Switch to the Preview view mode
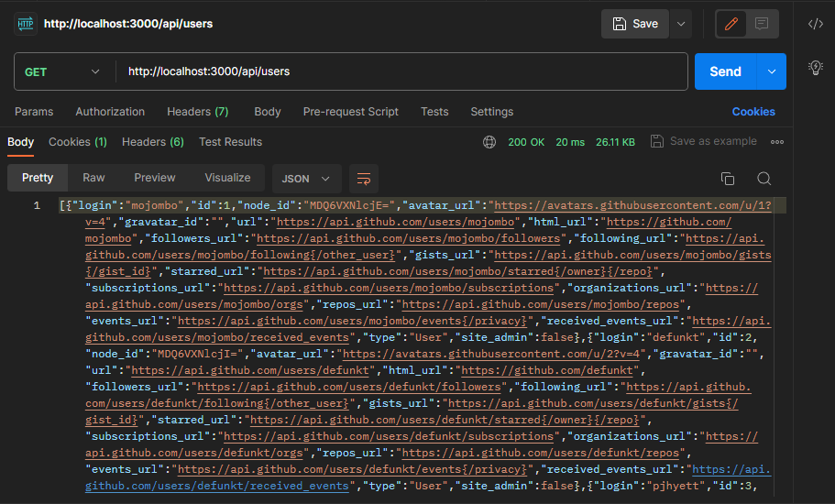The height and width of the screenshot is (504, 835). 154,178
